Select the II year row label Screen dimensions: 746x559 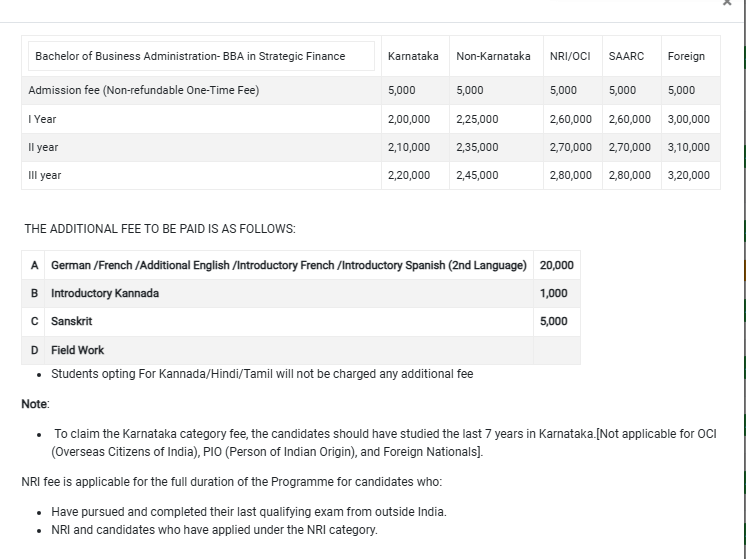[x=44, y=147]
